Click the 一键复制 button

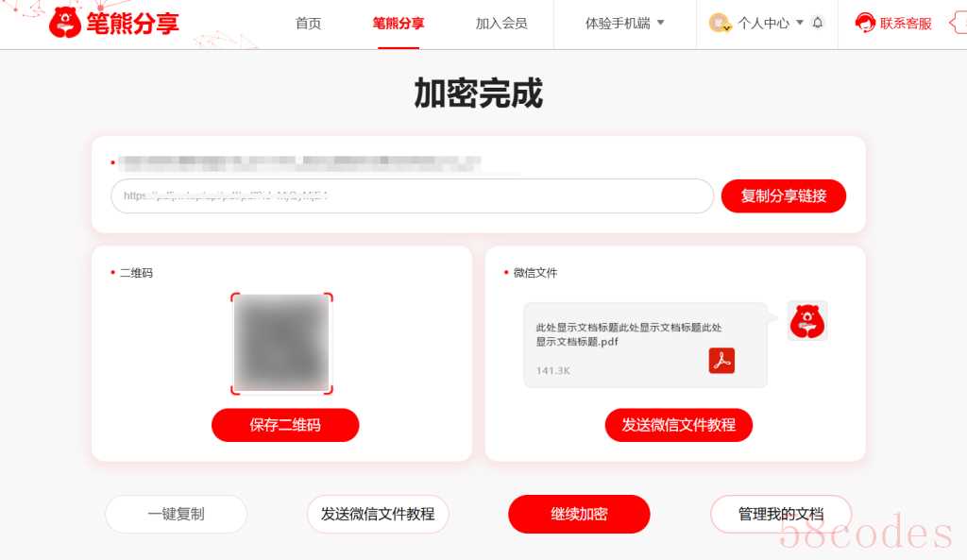tap(177, 514)
